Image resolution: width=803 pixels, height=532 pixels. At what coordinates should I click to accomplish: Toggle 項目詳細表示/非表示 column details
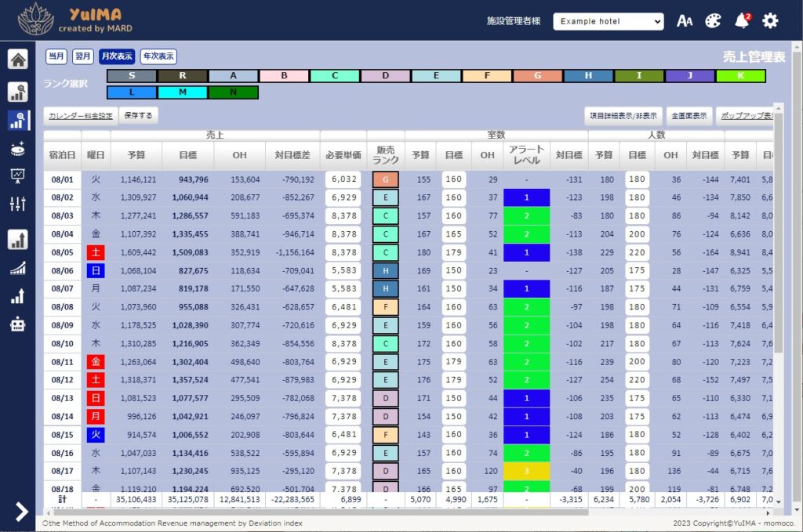(x=623, y=116)
